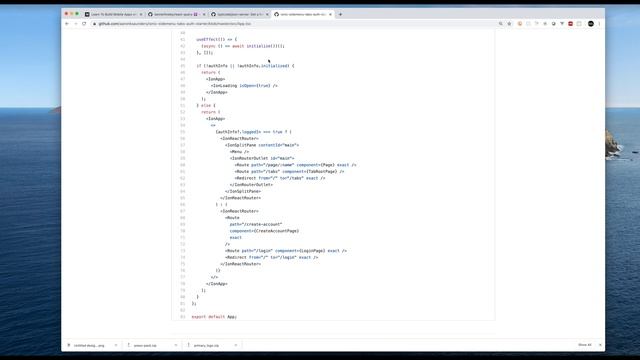Click the funnel-shaped extension icon
This screenshot has width=640, height=360.
(x=562, y=24)
